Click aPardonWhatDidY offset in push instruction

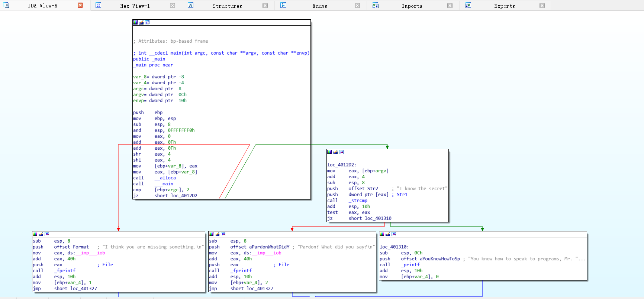269,247
